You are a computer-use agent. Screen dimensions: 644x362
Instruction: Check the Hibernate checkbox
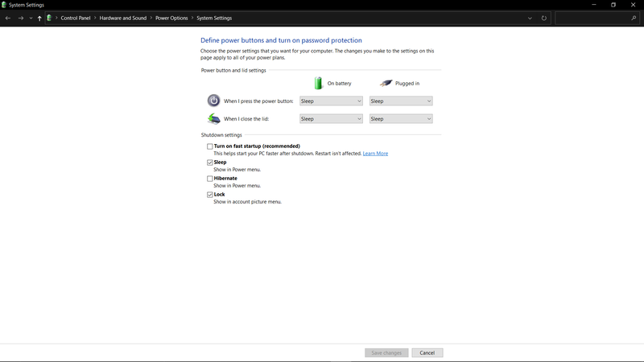210,179
